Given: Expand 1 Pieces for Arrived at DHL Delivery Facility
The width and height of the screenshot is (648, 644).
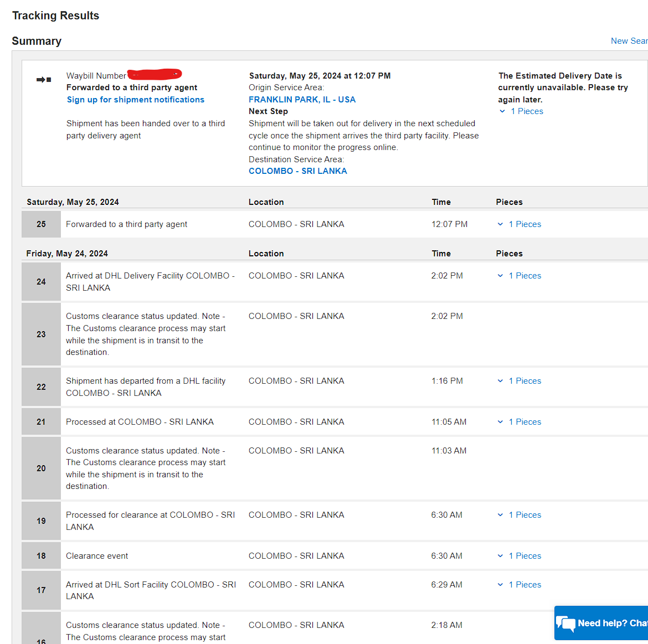Looking at the screenshot, I should pos(520,276).
